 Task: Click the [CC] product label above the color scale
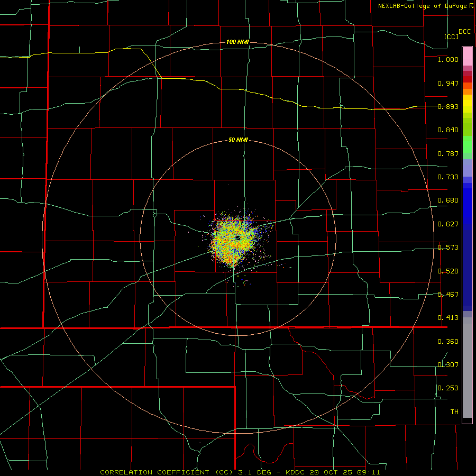[x=451, y=36]
